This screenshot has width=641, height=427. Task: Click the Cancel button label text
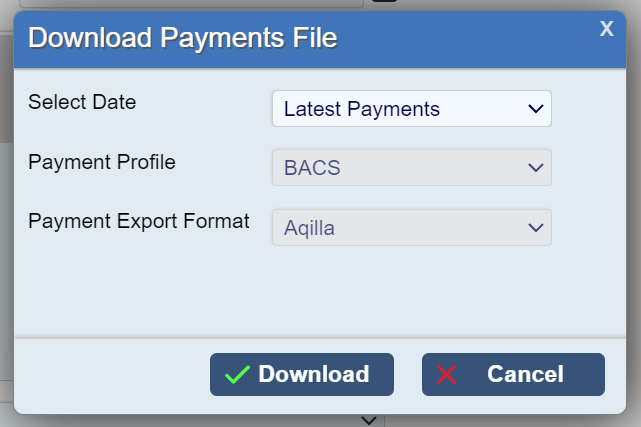[525, 375]
